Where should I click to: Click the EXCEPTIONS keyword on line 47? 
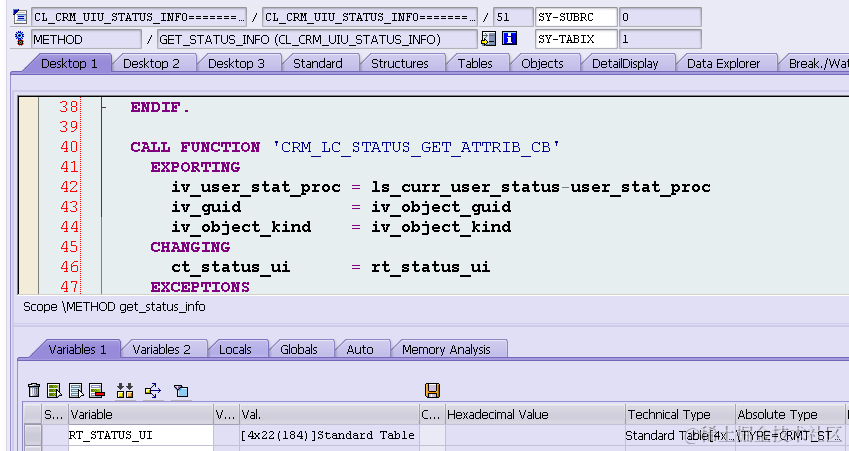pos(200,287)
